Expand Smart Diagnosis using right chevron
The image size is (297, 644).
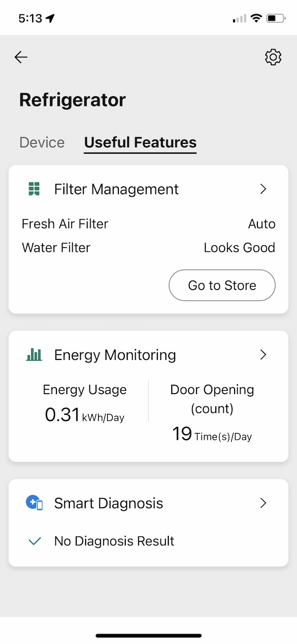pos(263,503)
